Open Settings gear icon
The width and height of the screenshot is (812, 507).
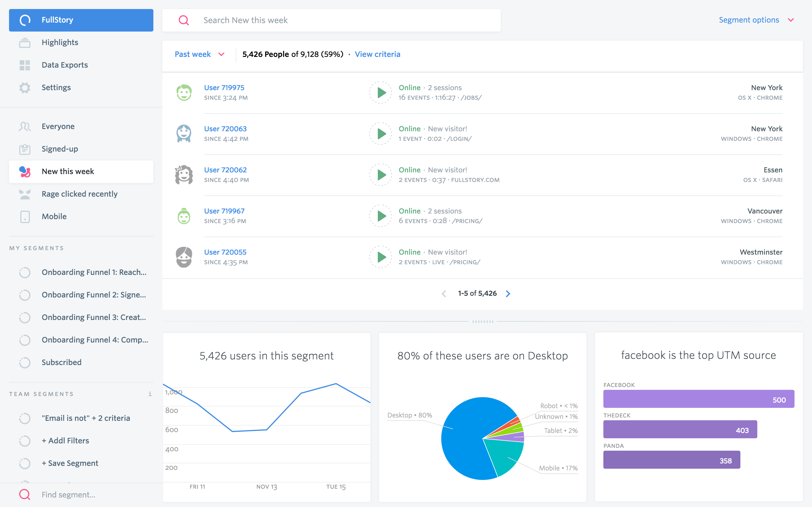(x=25, y=88)
